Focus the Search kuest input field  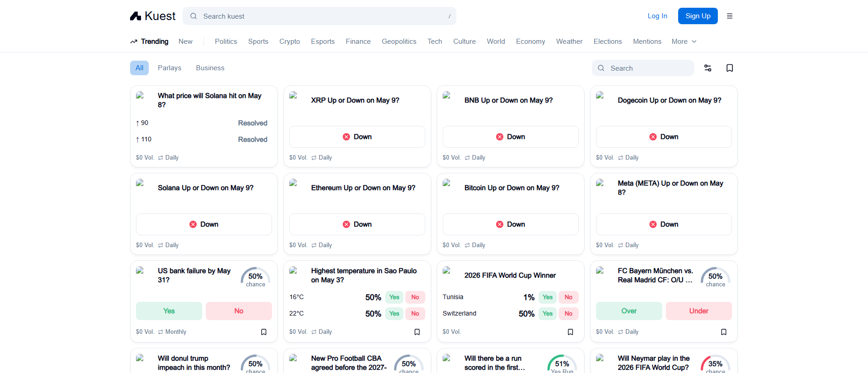click(x=319, y=16)
